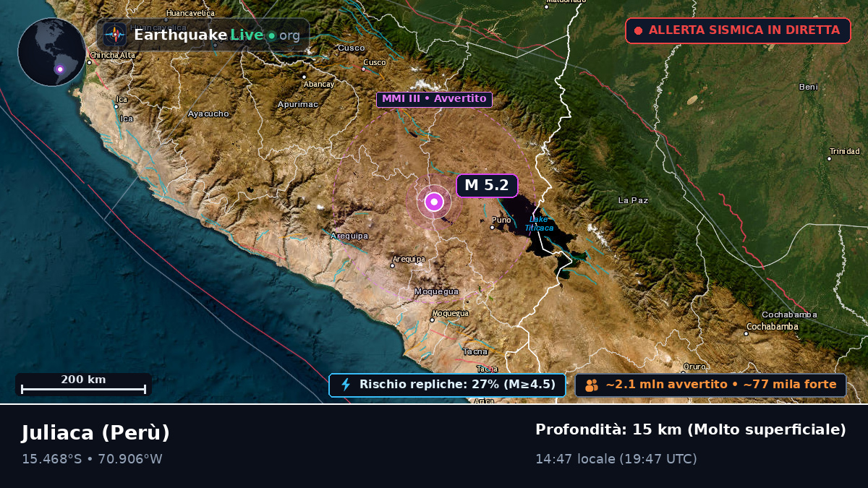Click the earthquake epicenter marker
The height and width of the screenshot is (488, 868).
434,202
